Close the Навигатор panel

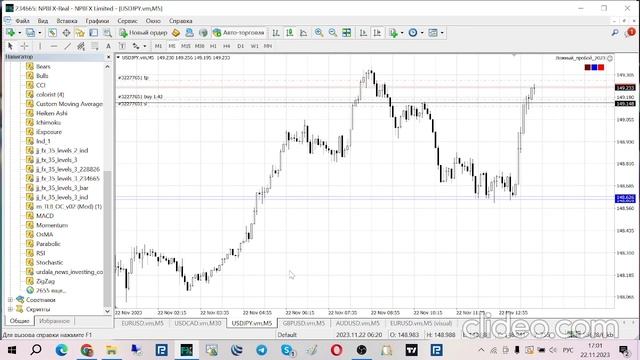109,57
